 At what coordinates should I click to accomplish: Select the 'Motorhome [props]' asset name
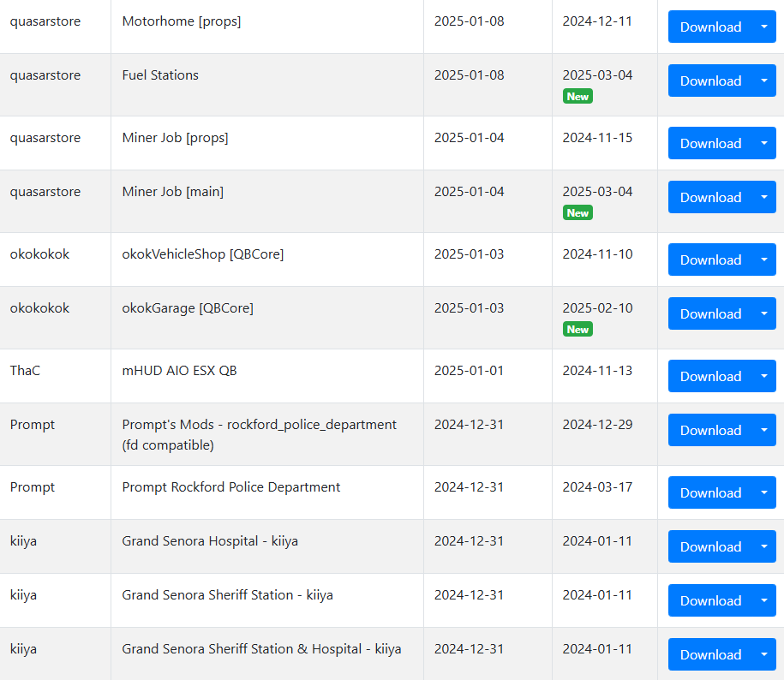[182, 21]
